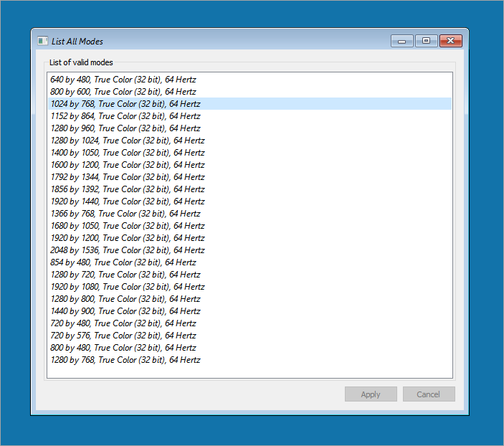Select the 1856 by 1392 mode
This screenshot has height=446, width=504.
point(249,189)
